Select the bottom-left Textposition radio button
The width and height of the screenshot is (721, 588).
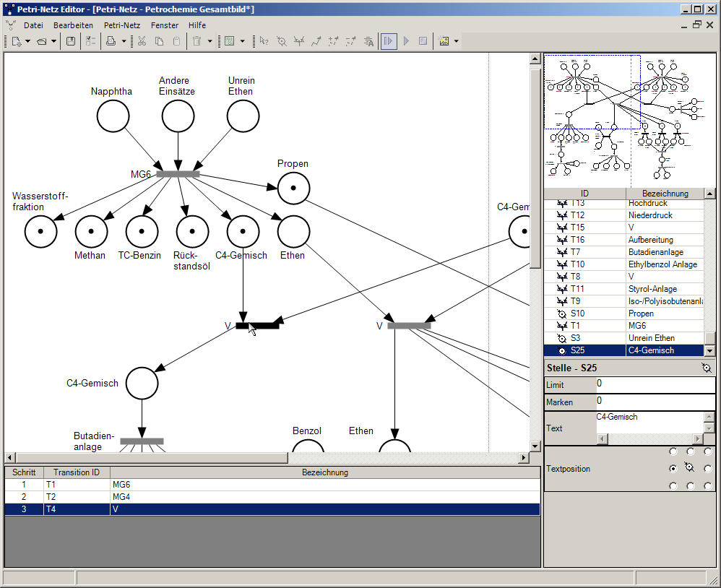(x=673, y=486)
